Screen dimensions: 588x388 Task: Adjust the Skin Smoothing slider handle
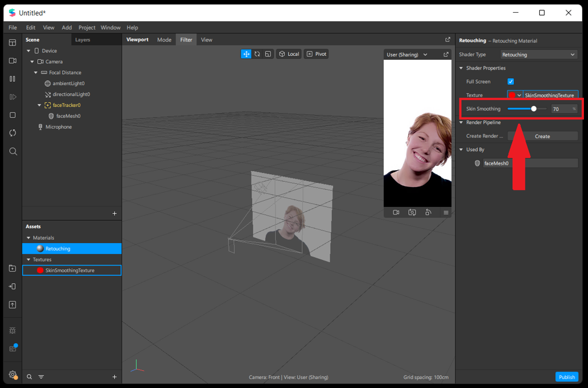[533, 109]
